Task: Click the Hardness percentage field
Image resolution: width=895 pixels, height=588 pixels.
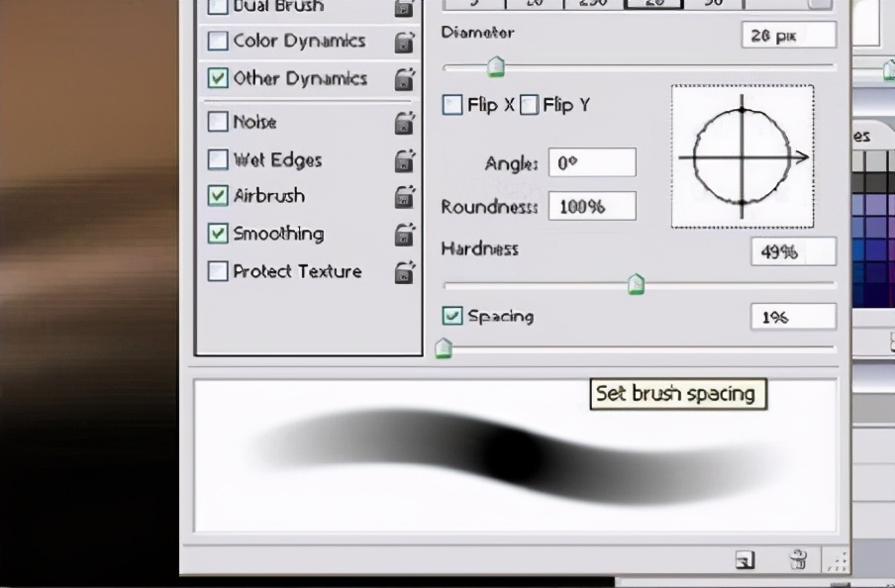Action: (x=793, y=251)
